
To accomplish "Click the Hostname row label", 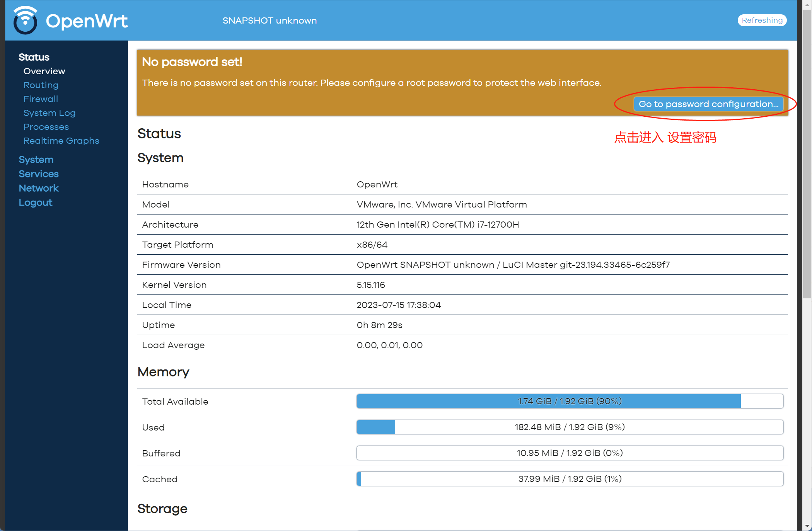I will 165,184.
